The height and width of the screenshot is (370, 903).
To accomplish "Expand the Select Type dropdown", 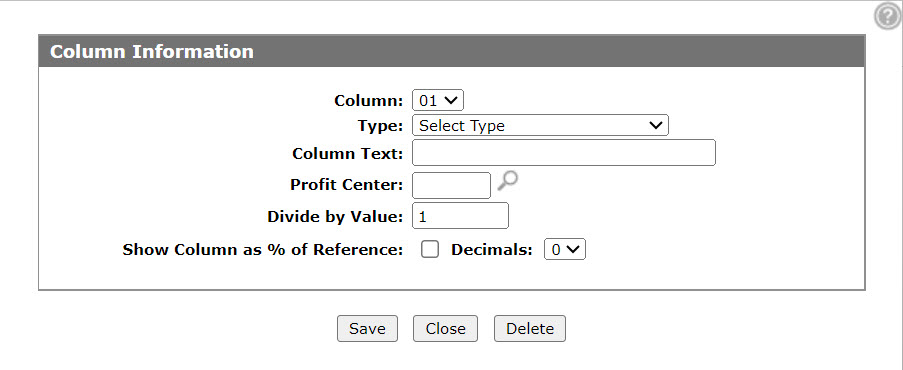I will (x=540, y=126).
